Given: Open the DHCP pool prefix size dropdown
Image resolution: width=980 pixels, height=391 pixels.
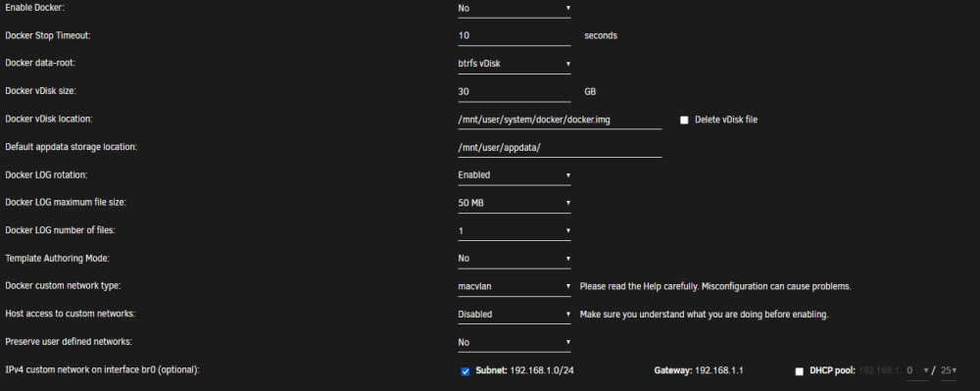Looking at the screenshot, I should (x=949, y=370).
